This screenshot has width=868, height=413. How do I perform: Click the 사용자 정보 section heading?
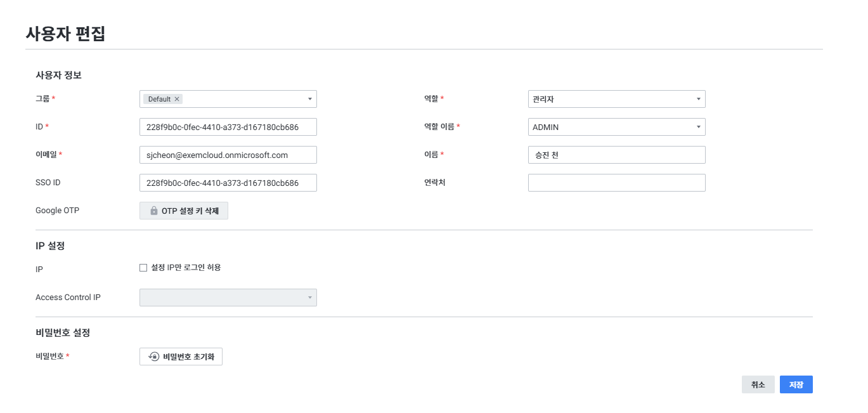click(x=58, y=75)
